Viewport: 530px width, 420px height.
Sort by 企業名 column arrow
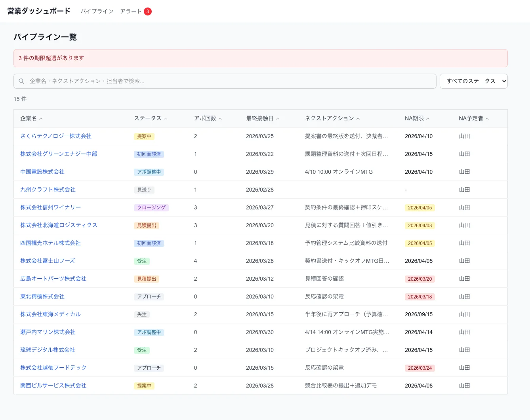[41, 119]
